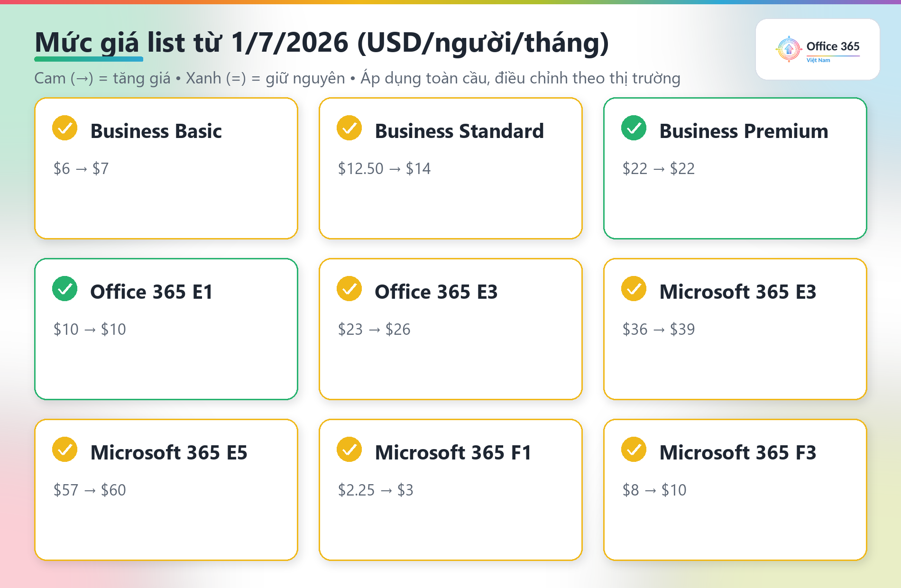The width and height of the screenshot is (901, 588).
Task: Click the Business Standard check icon
Action: [349, 128]
